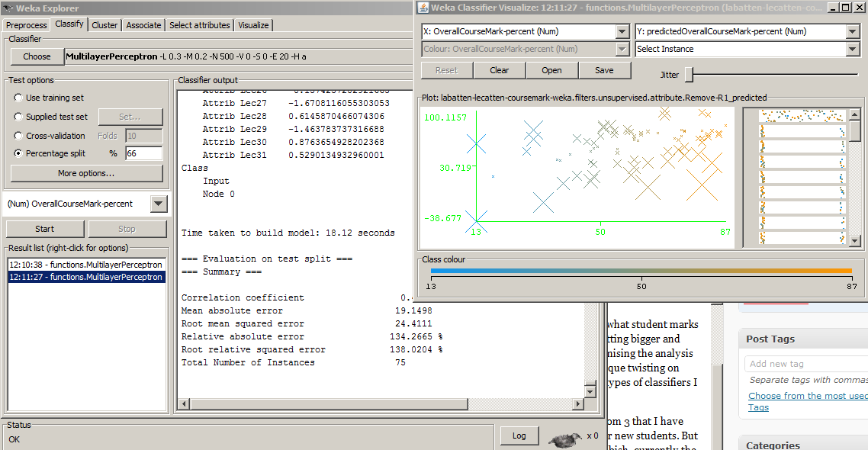Select the Supplied test set option
868x450 pixels.
click(50, 117)
